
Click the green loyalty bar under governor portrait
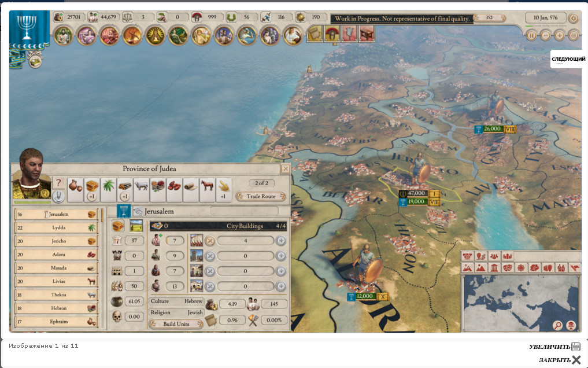pos(32,203)
